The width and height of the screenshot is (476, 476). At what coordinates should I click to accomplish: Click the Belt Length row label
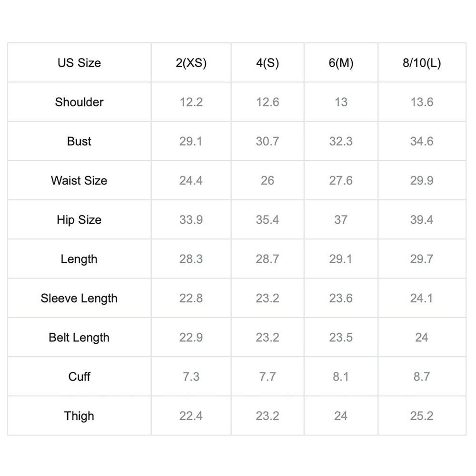point(79,337)
